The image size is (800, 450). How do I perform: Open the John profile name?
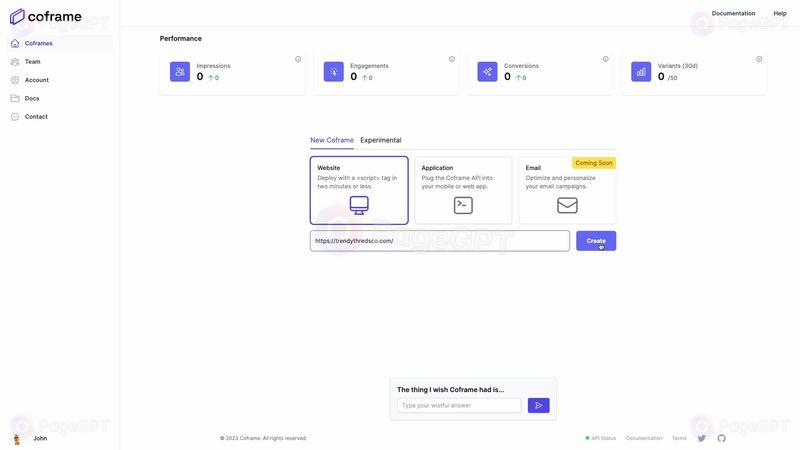pyautogui.click(x=40, y=438)
